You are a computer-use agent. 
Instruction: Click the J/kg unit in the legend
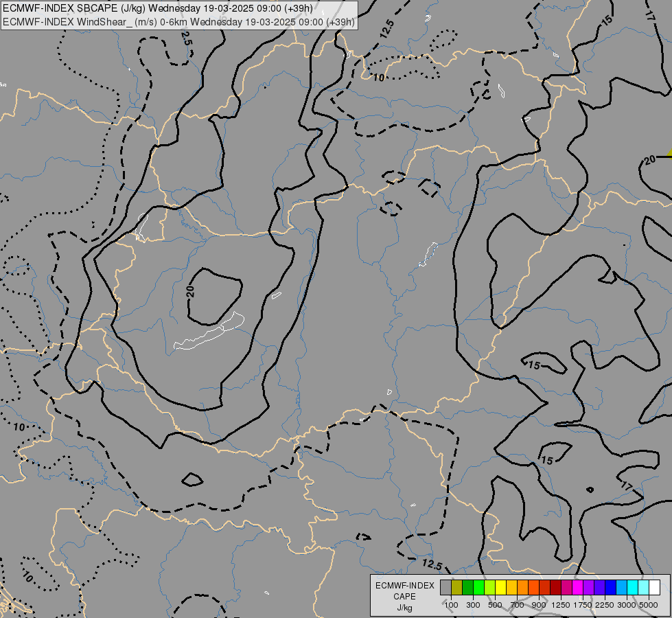point(404,608)
